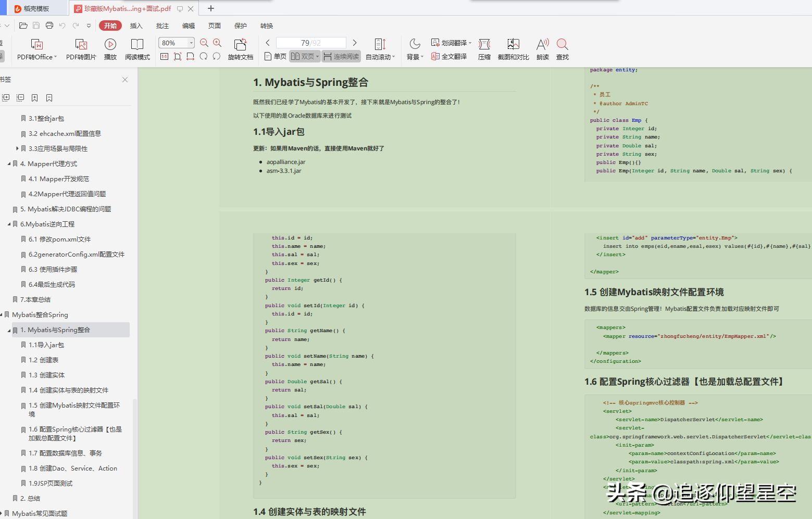Open the 插入 ribbon tab
812x519 pixels.
[136, 26]
